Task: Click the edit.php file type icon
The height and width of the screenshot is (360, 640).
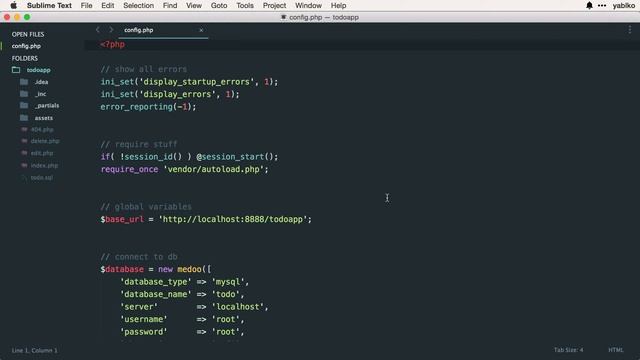Action: tap(24, 153)
